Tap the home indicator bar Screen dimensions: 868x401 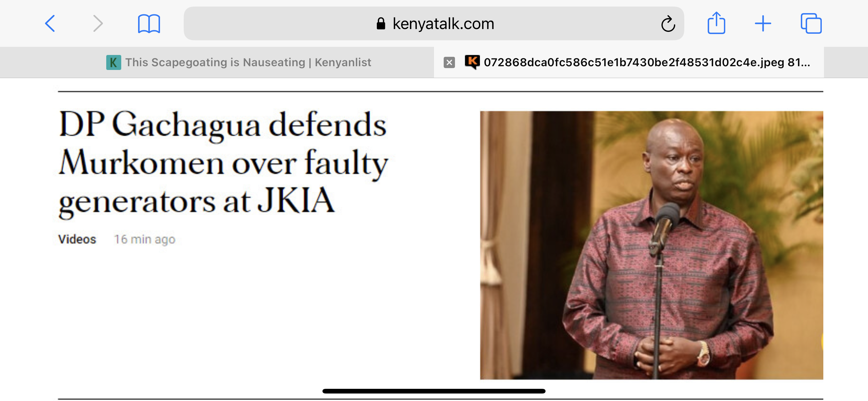(434, 391)
